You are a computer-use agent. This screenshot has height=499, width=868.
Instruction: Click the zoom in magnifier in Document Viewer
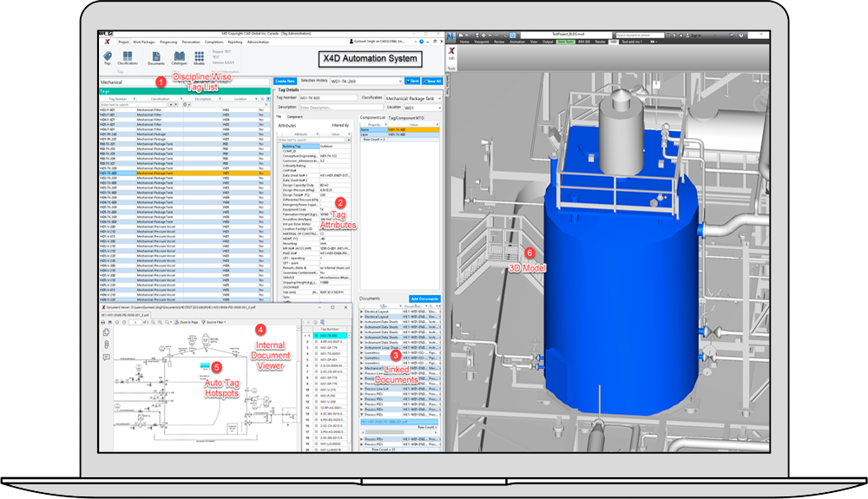(160, 322)
